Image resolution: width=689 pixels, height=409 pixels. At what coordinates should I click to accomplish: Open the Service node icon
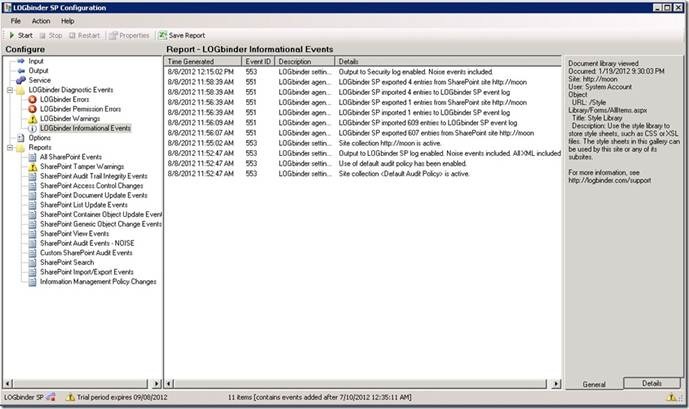[x=20, y=80]
